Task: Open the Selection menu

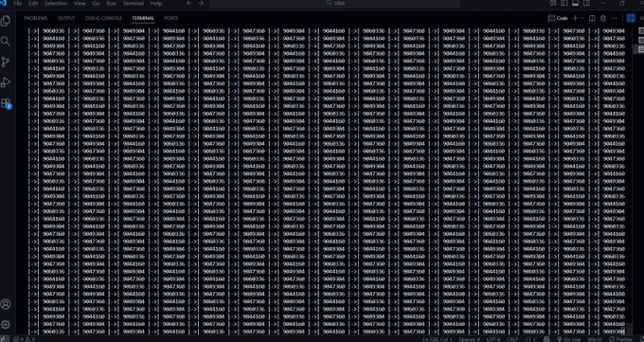Action: tap(56, 3)
